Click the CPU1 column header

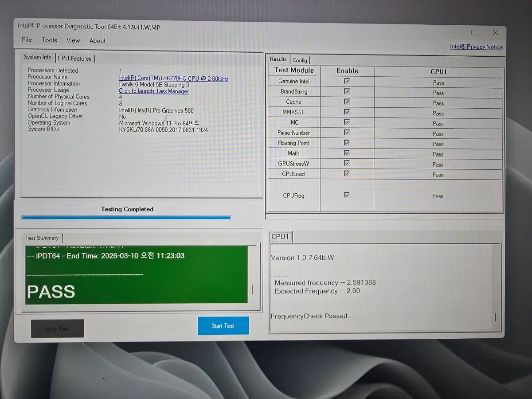click(x=438, y=71)
